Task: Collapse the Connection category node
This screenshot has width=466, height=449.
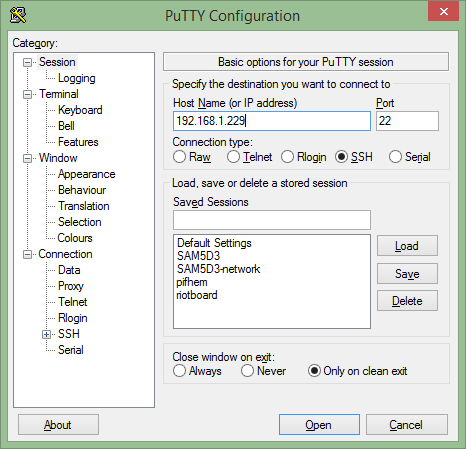Action: [27, 254]
